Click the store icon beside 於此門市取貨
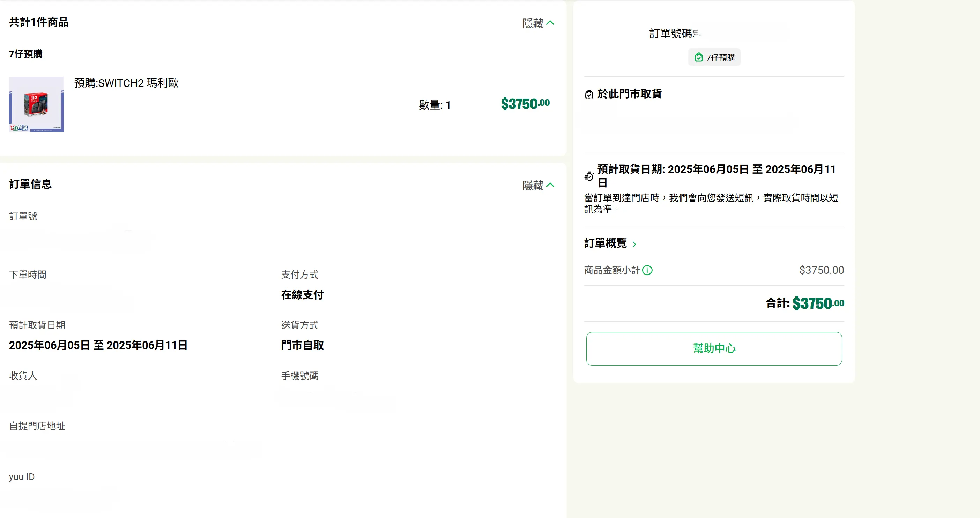 pyautogui.click(x=589, y=94)
